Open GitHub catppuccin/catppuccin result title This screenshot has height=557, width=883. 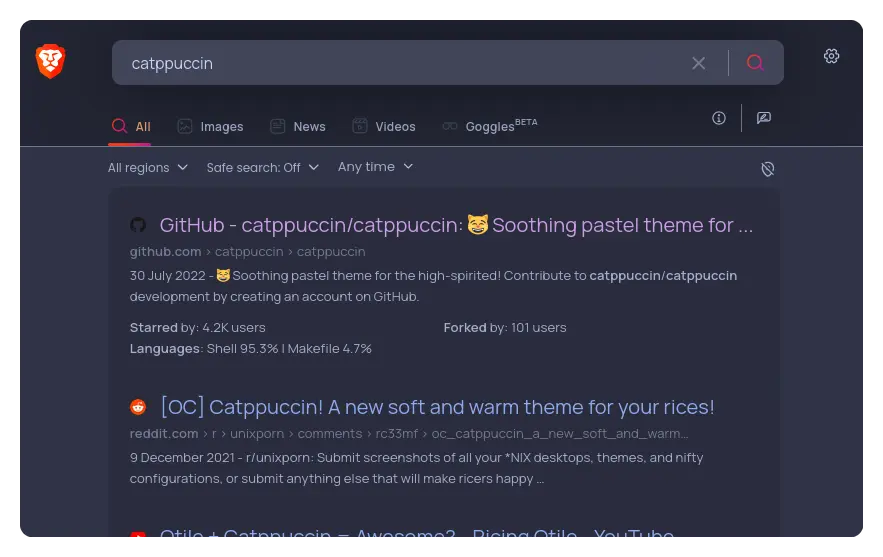(456, 225)
